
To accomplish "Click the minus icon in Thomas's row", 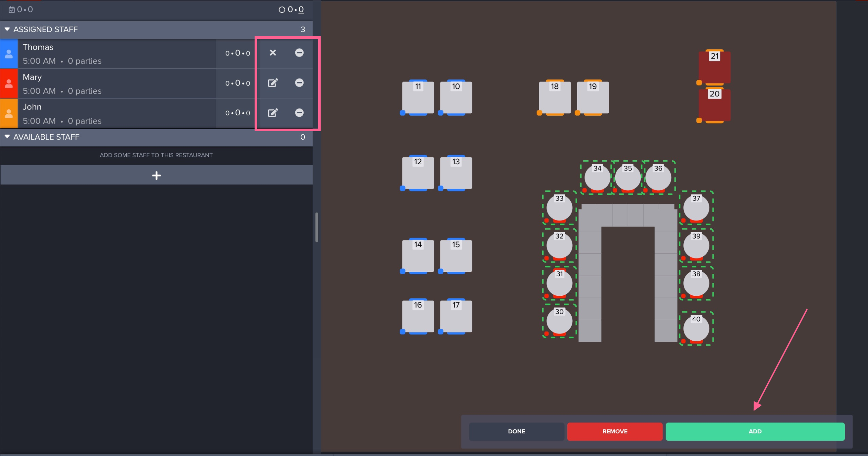I will coord(299,53).
